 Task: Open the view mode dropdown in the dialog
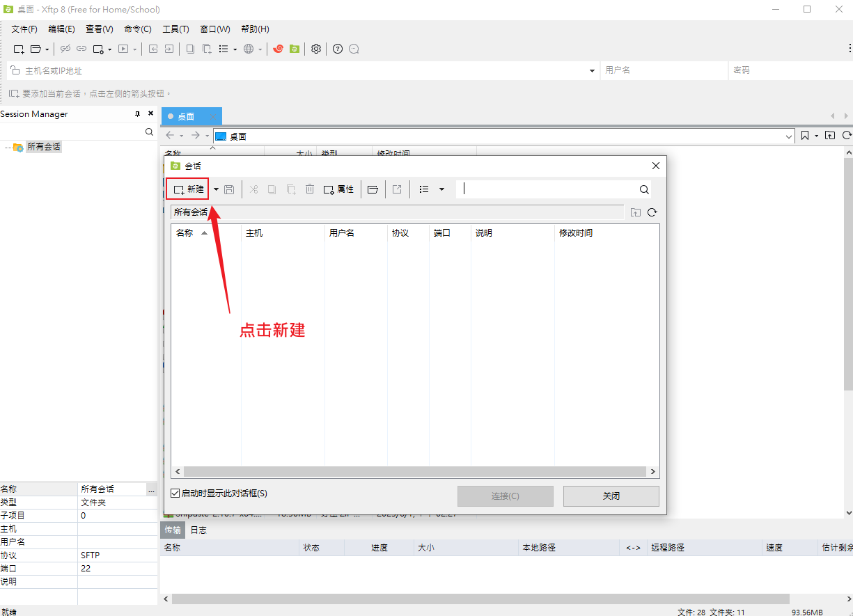pos(441,189)
